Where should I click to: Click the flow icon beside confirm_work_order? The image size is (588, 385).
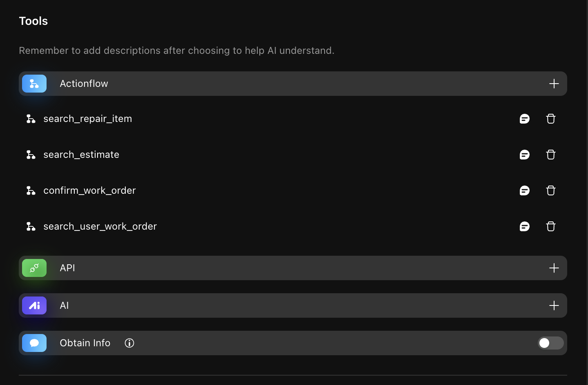coord(31,190)
